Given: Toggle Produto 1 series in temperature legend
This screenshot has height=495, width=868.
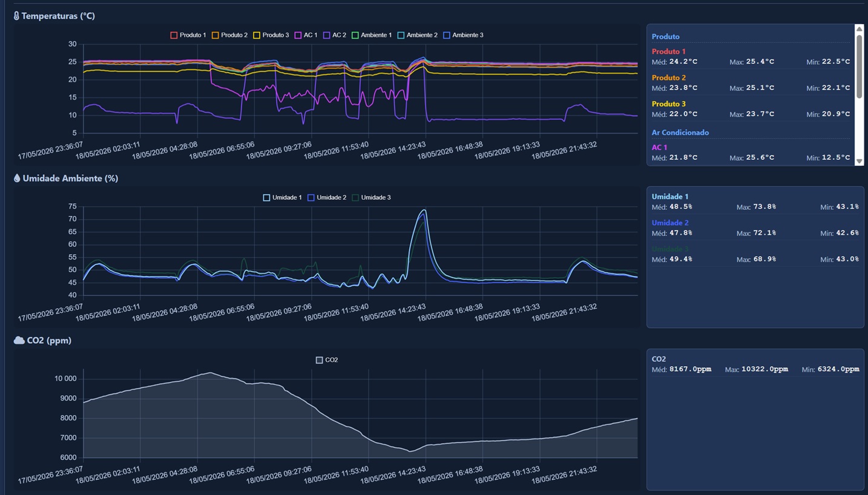Looking at the screenshot, I should coord(188,35).
